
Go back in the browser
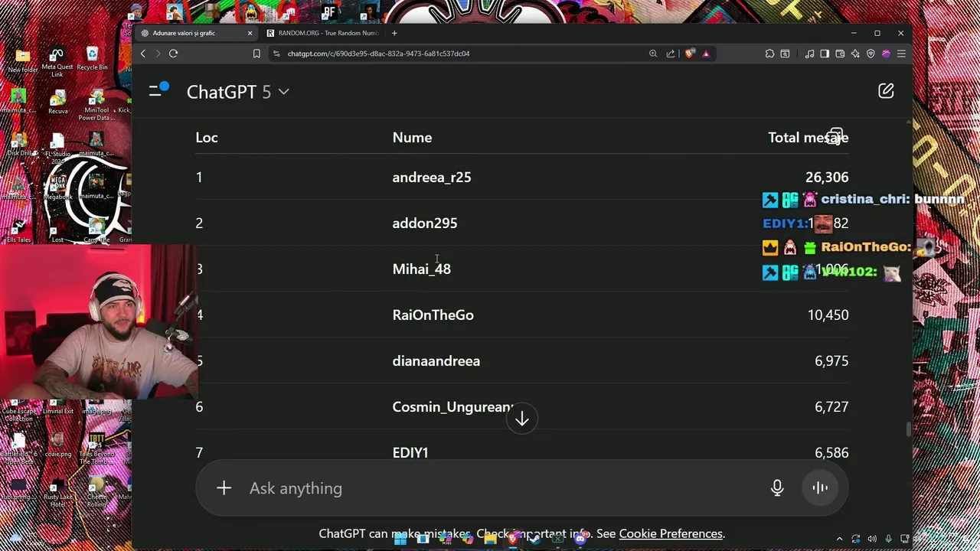[142, 54]
